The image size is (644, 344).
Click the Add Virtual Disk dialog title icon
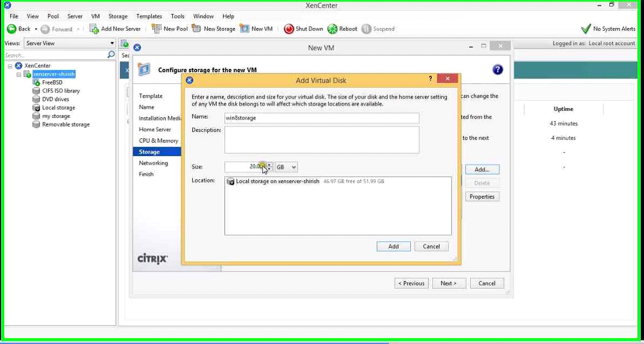190,80
